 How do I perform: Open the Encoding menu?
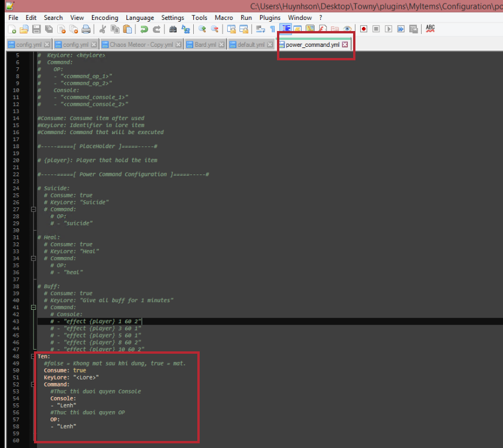tap(104, 18)
